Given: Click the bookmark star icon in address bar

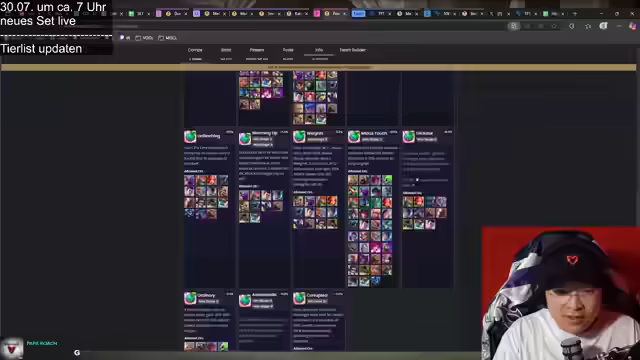Looking at the screenshot, I should [x=554, y=26].
